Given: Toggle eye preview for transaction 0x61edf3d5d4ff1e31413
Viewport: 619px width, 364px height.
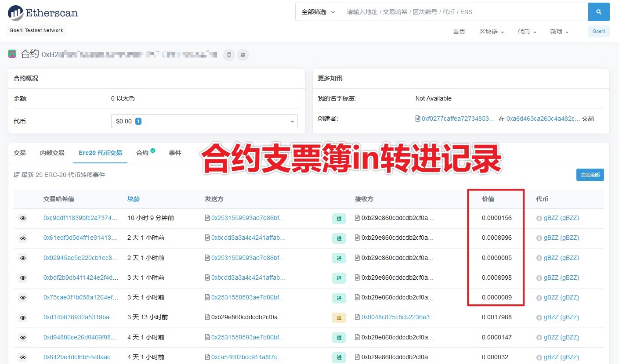Looking at the screenshot, I should point(23,238).
